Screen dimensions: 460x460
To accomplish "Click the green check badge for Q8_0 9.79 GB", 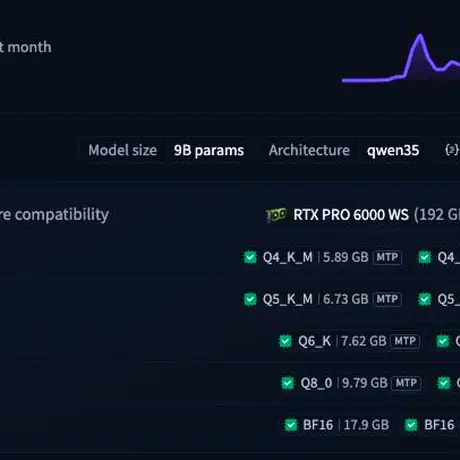I will (x=288, y=383).
